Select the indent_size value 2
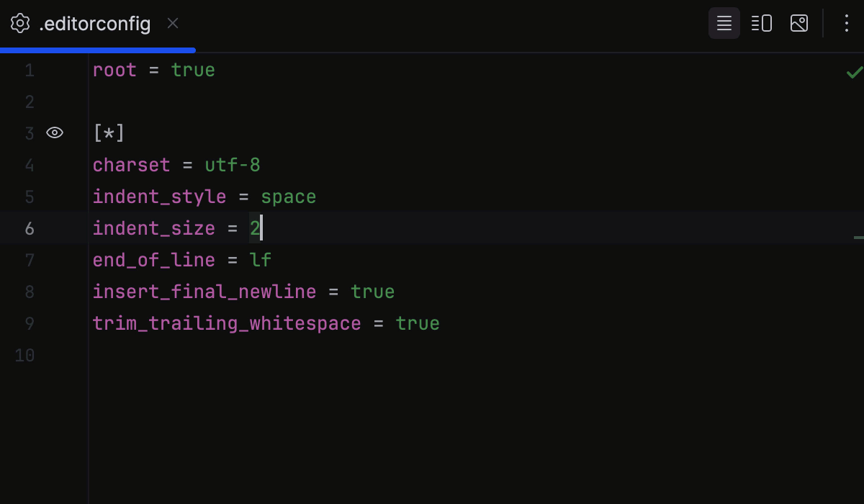This screenshot has width=864, height=504. (x=255, y=228)
